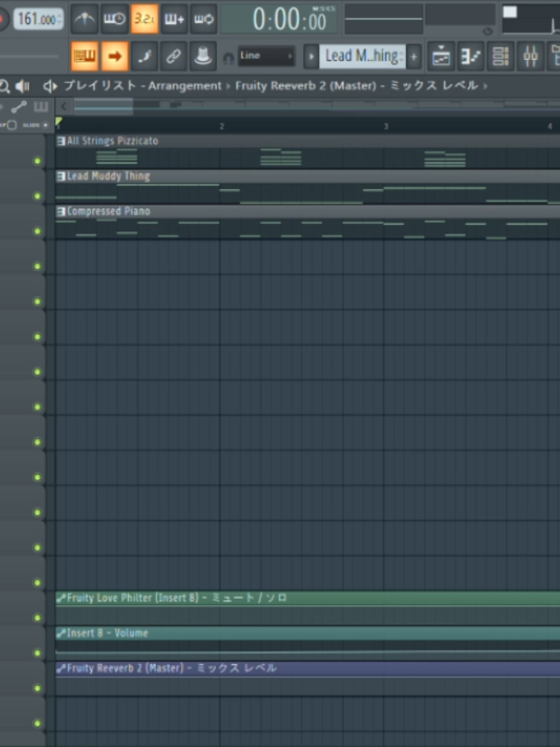Open All Strings Pizzicato clip menu icon
The height and width of the screenshot is (747, 560).
coord(61,141)
